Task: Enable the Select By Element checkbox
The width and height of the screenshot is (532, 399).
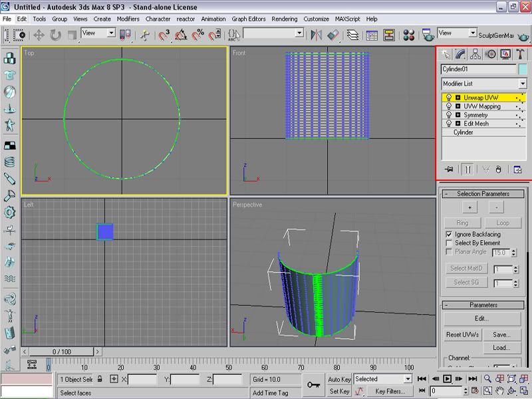Action: pyautogui.click(x=449, y=243)
